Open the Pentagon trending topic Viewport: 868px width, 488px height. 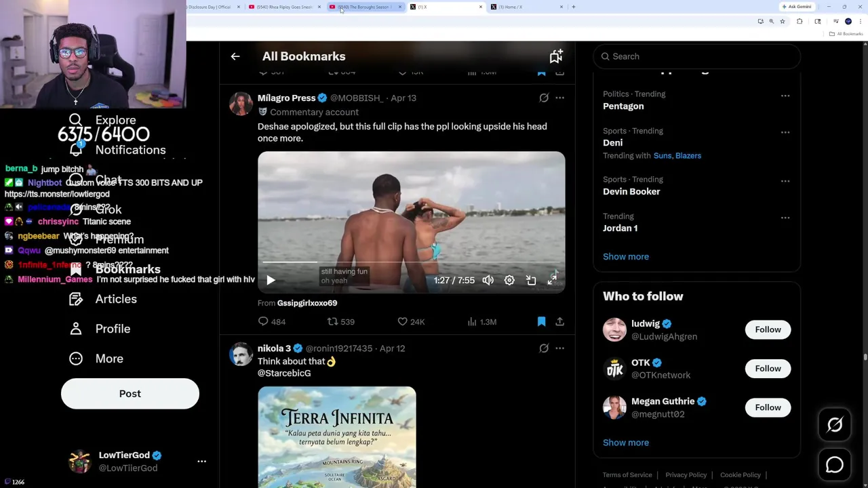(x=623, y=106)
